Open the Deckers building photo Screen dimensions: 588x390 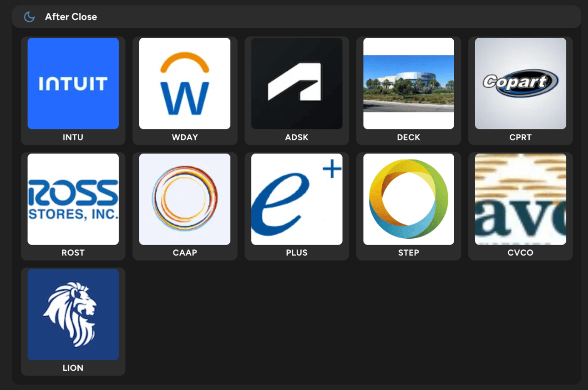(409, 83)
